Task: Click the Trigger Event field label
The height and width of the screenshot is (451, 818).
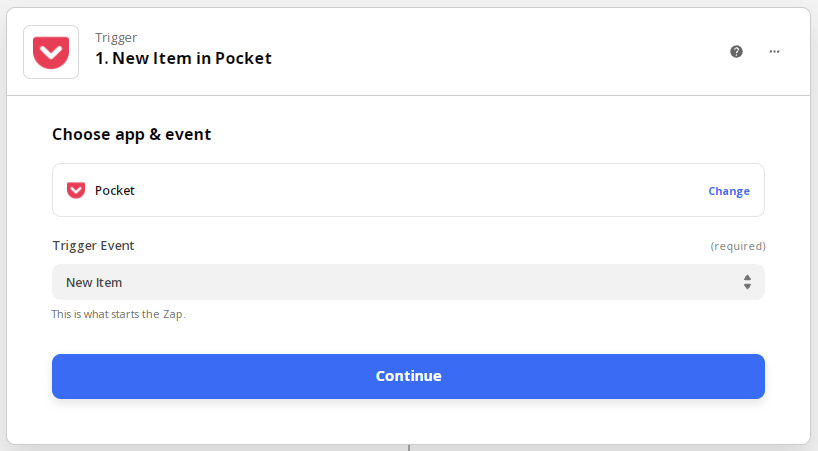Action: point(93,246)
